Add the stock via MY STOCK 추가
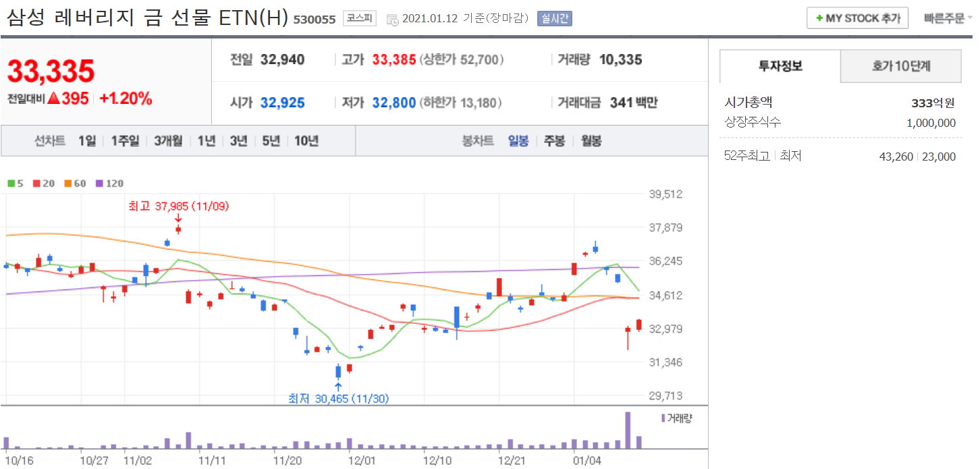Viewport: 980px width, 469px height. pos(857,18)
